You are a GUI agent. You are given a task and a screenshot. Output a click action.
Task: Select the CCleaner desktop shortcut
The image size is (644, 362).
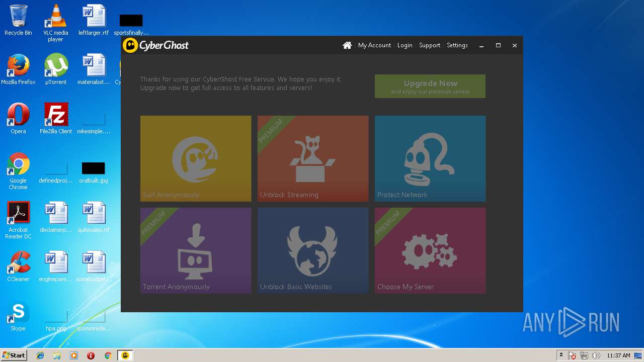click(x=18, y=266)
